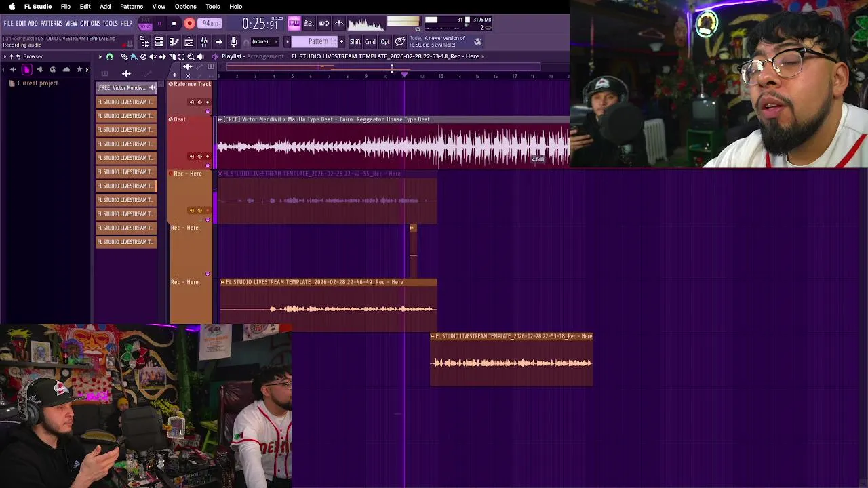Open the macOS Apple menu
The height and width of the screenshot is (488, 868).
tap(12, 7)
